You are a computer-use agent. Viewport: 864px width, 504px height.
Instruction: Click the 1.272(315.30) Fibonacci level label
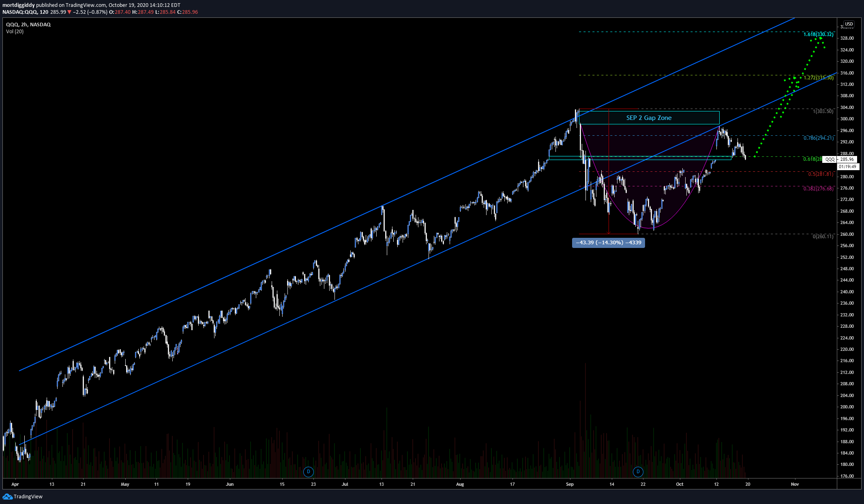click(819, 78)
